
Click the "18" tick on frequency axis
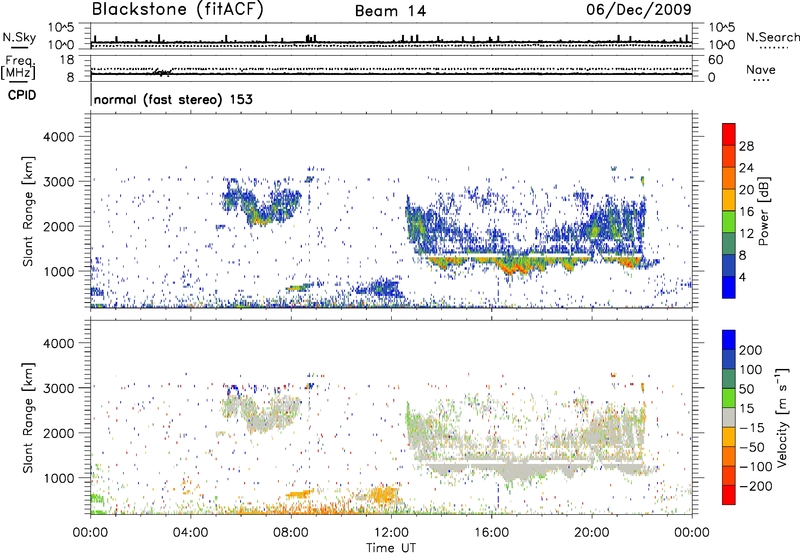pyautogui.click(x=67, y=60)
